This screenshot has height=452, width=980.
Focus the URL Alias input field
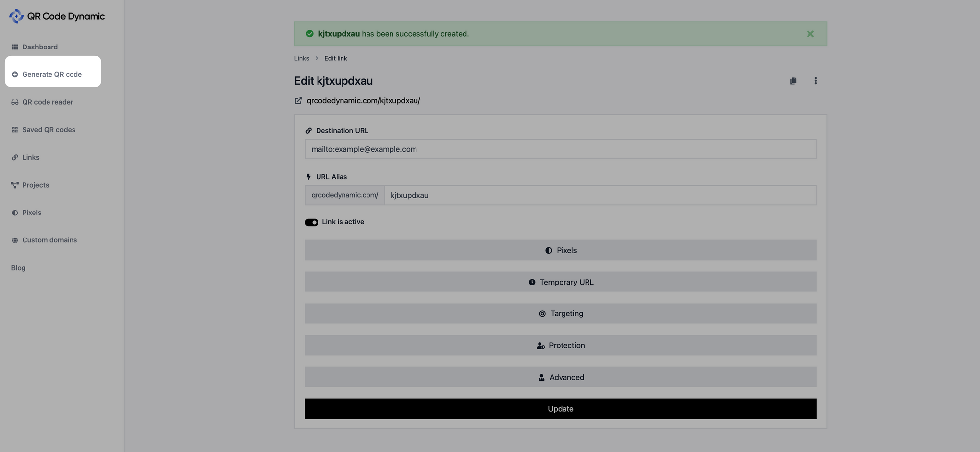(x=600, y=195)
